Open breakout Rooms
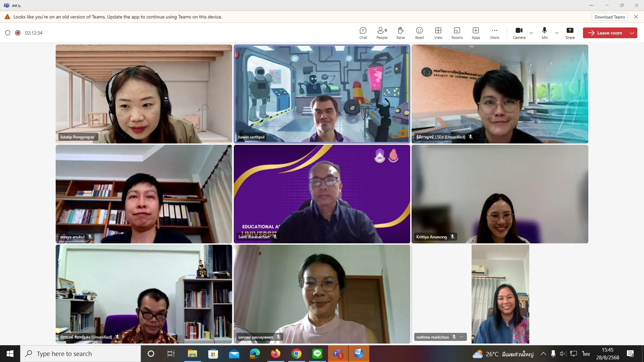The width and height of the screenshot is (644, 362). point(457,33)
